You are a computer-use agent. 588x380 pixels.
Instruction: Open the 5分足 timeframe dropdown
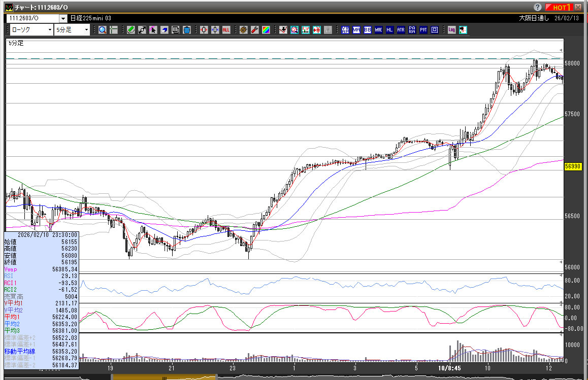tap(72, 30)
